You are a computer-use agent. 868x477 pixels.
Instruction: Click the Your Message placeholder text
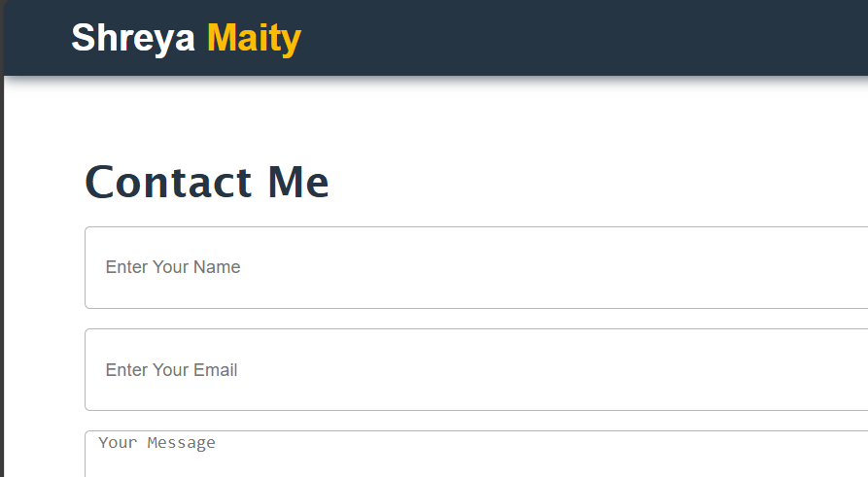click(156, 443)
